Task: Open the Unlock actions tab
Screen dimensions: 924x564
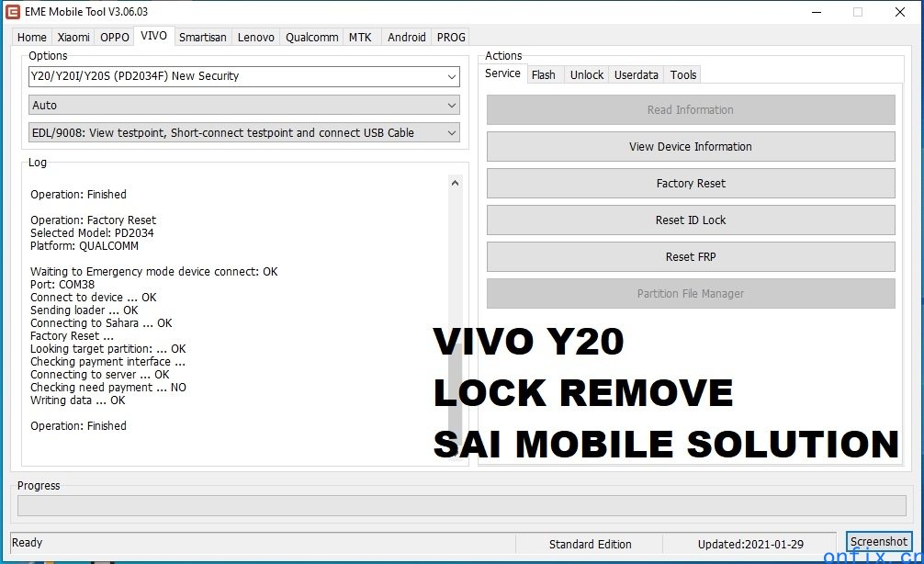Action: click(x=587, y=74)
